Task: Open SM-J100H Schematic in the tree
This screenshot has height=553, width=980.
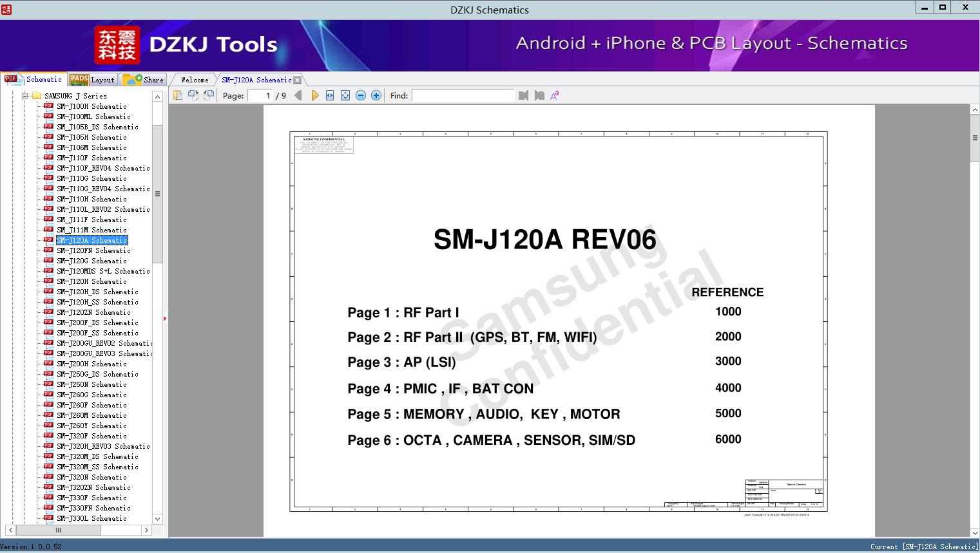Action: 91,106
